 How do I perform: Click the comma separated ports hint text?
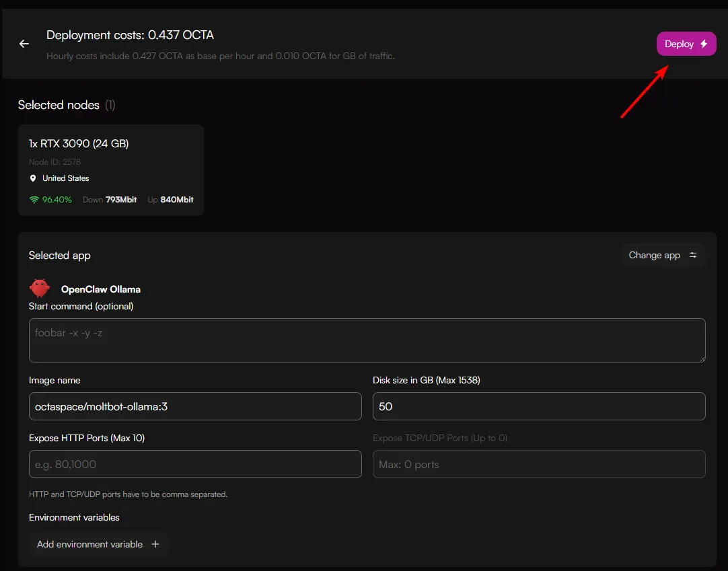(128, 494)
